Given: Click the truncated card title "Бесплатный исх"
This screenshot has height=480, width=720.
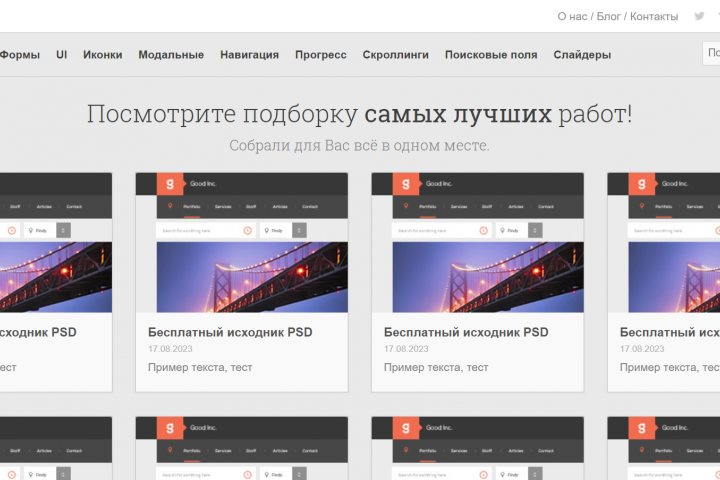Looking at the screenshot, I should coord(669,332).
